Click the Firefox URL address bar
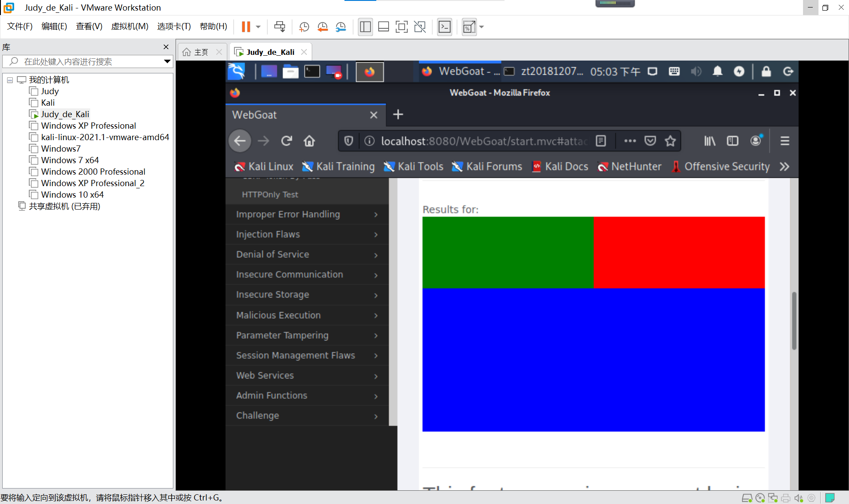 (x=484, y=141)
